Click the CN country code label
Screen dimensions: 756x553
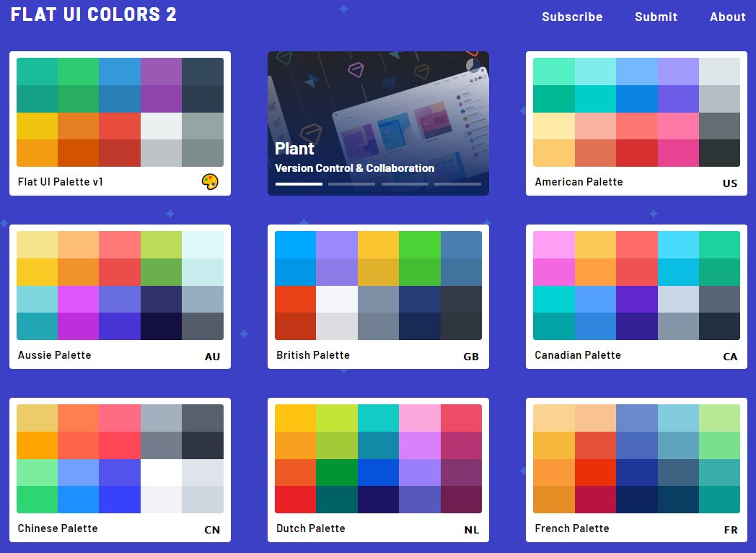coord(212,530)
